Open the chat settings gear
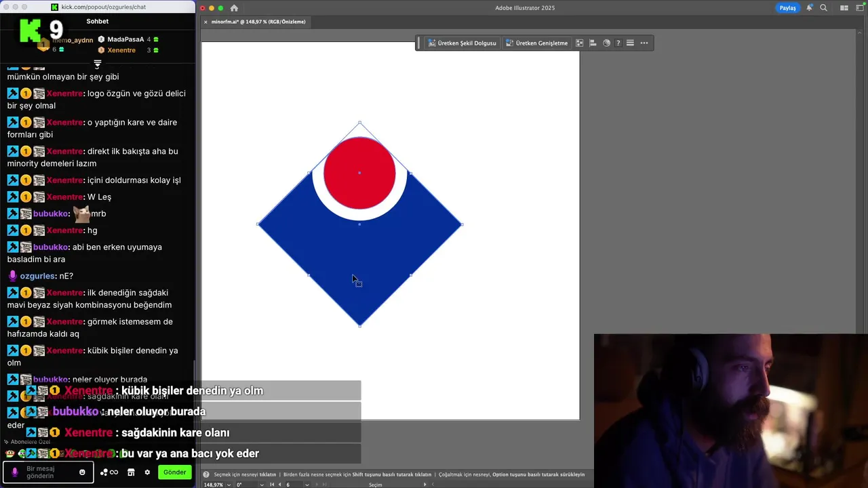Viewport: 868px width, 488px height. coord(147,472)
